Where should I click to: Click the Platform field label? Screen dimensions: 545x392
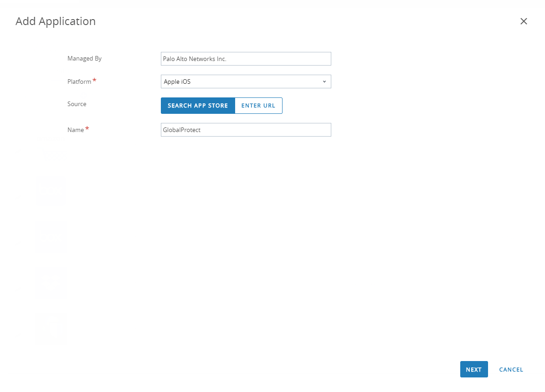point(79,82)
